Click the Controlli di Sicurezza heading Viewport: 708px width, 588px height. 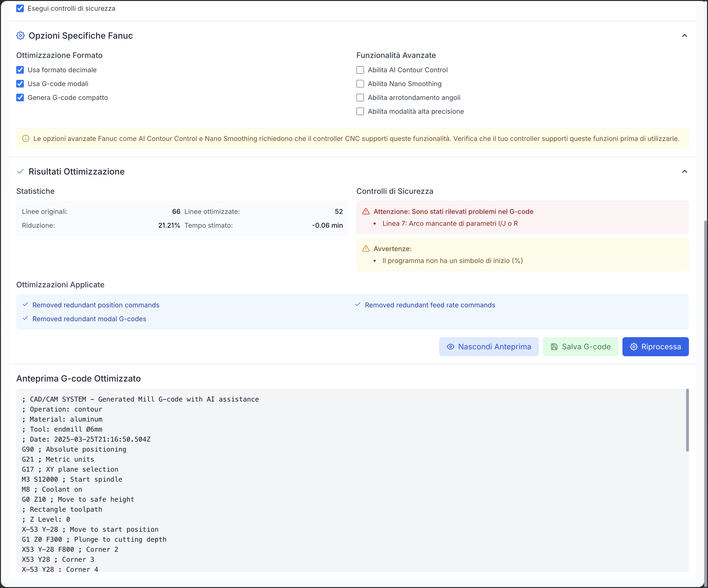(x=395, y=191)
